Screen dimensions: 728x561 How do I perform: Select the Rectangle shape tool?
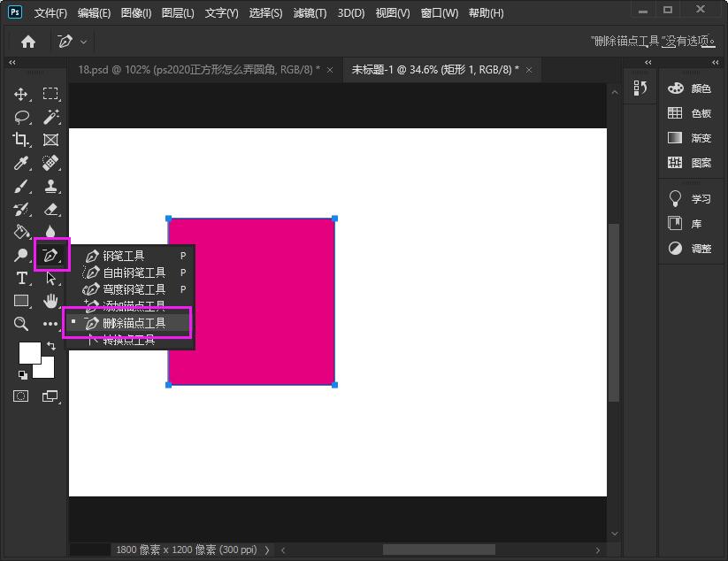(21, 301)
